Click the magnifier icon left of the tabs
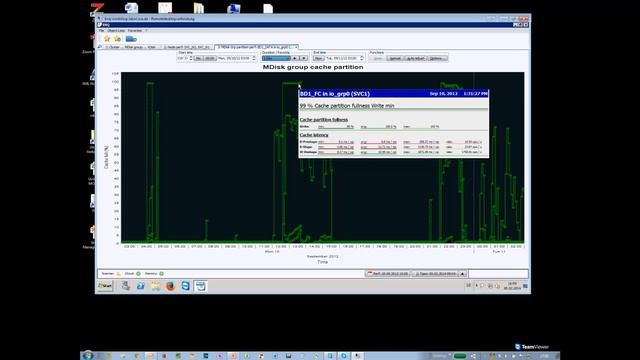Image resolution: width=640 pixels, height=360 pixels. coord(100,47)
